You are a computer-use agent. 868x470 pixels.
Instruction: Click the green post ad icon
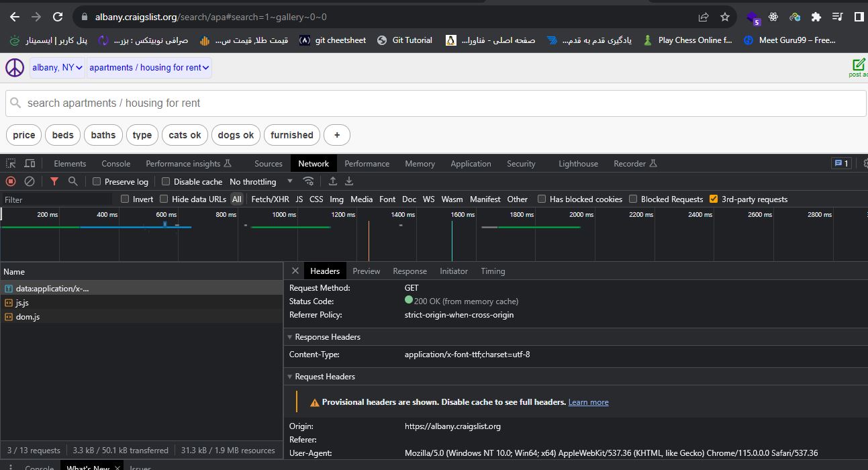tap(859, 67)
